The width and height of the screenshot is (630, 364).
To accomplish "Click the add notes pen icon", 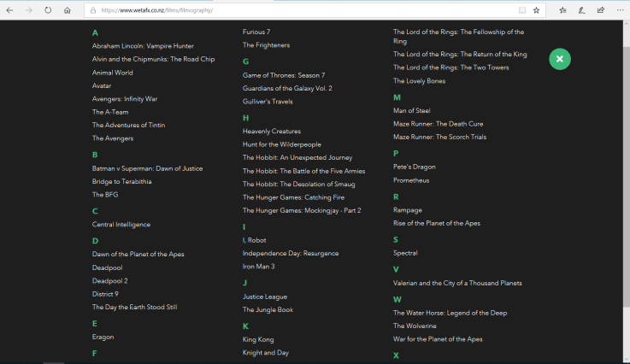I will pos(581,10).
